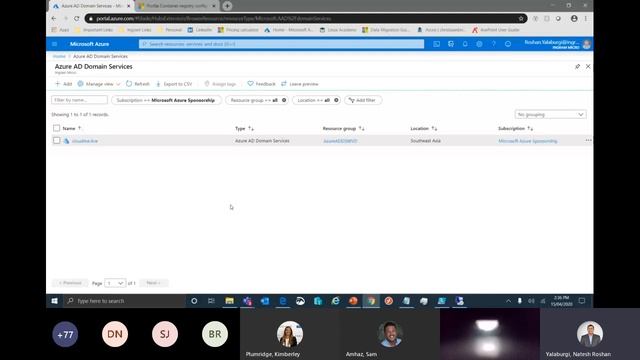Switch to the second Chrome browser tab

coord(177,6)
